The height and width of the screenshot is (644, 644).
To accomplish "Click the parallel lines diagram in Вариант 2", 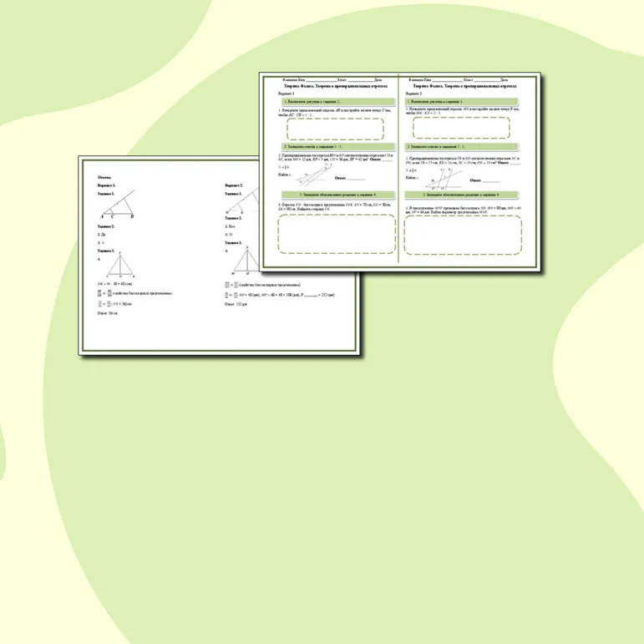I will 444,179.
